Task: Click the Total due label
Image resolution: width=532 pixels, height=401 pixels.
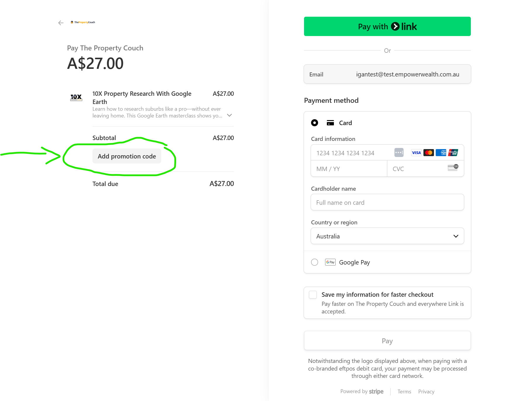Action: click(105, 184)
